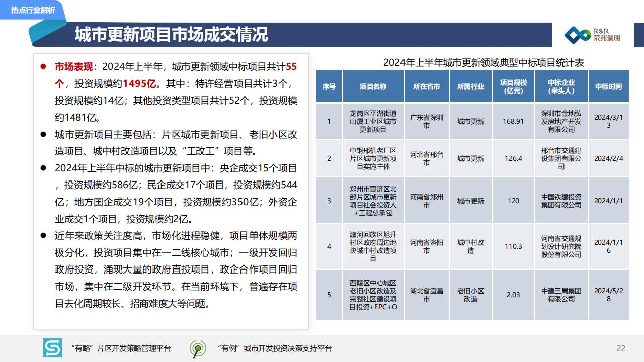
Task: Click the 河南省洛阳市 cell
Action: point(426,246)
